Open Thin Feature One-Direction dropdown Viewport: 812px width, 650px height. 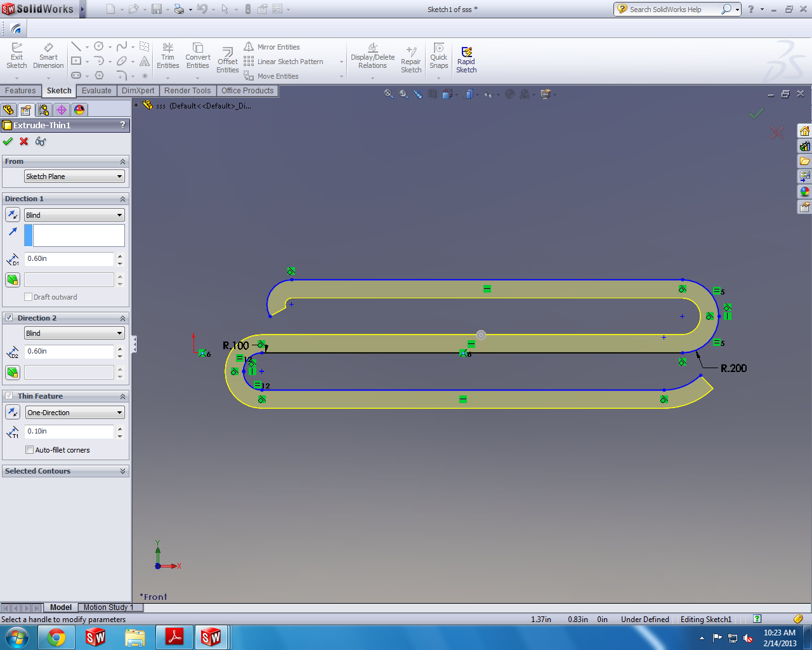coord(74,413)
